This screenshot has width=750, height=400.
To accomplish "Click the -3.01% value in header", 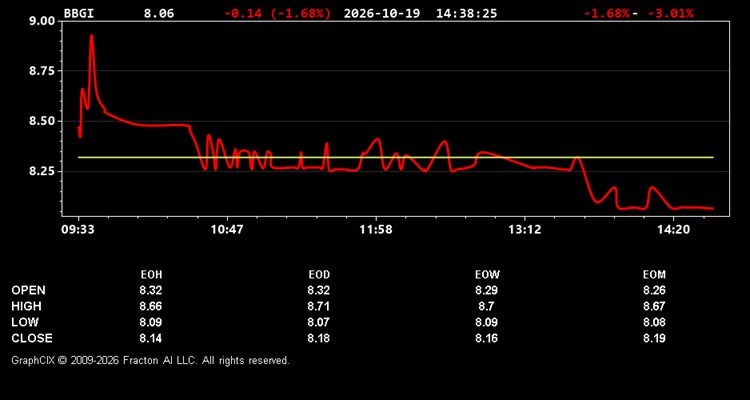I will pos(670,13).
